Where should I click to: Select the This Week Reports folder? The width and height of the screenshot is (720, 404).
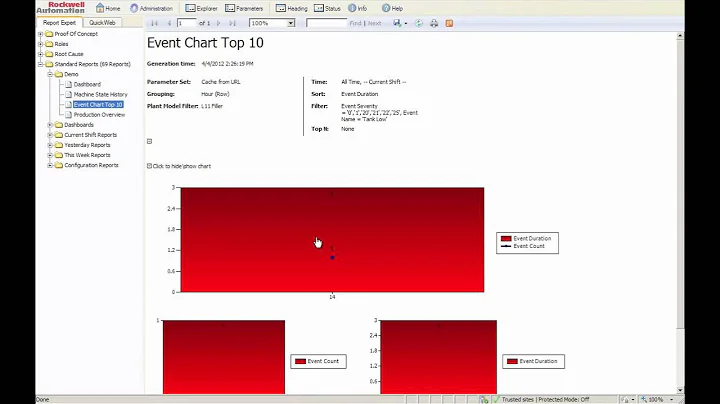(87, 155)
